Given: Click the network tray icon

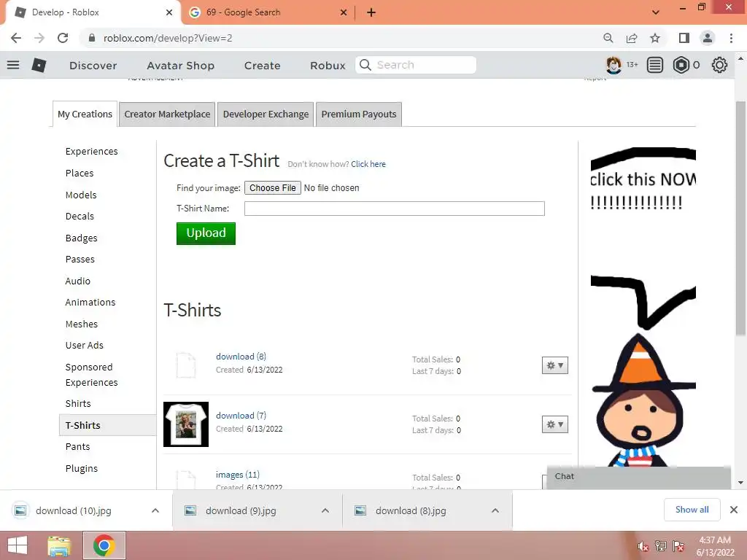Looking at the screenshot, I should pos(660,546).
